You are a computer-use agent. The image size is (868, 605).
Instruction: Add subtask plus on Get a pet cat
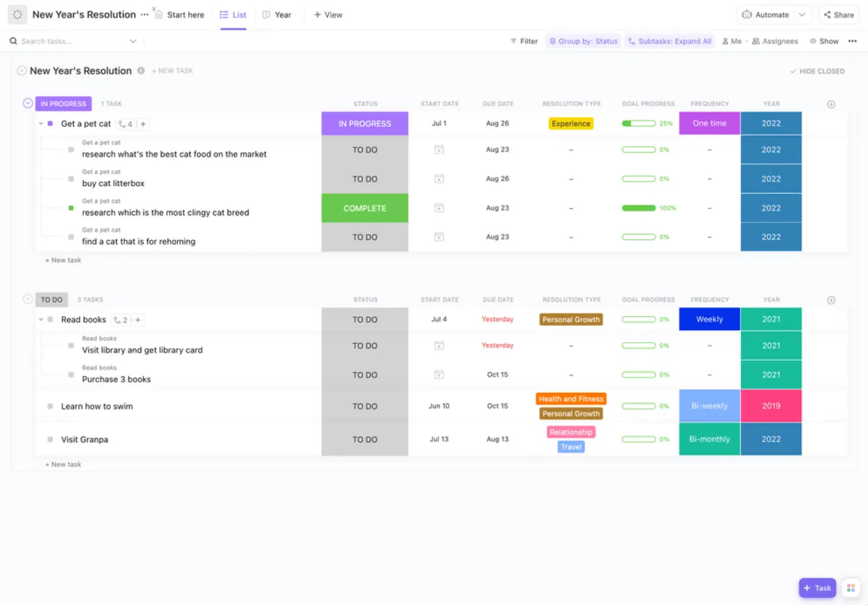142,124
